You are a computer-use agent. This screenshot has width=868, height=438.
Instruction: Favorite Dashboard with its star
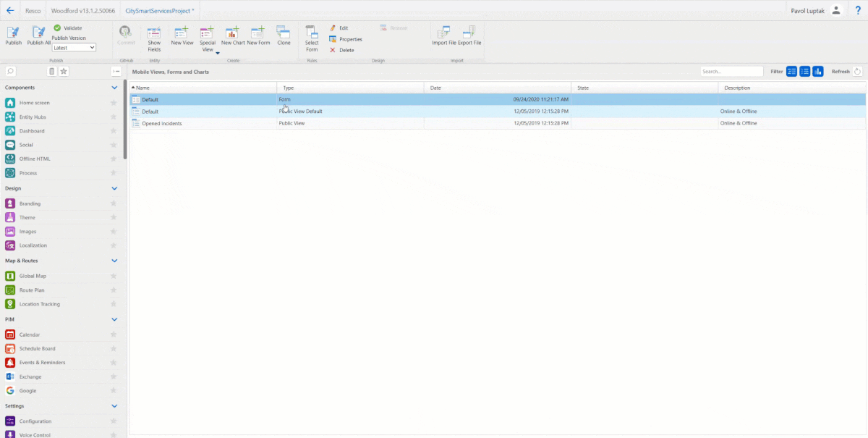click(x=114, y=131)
